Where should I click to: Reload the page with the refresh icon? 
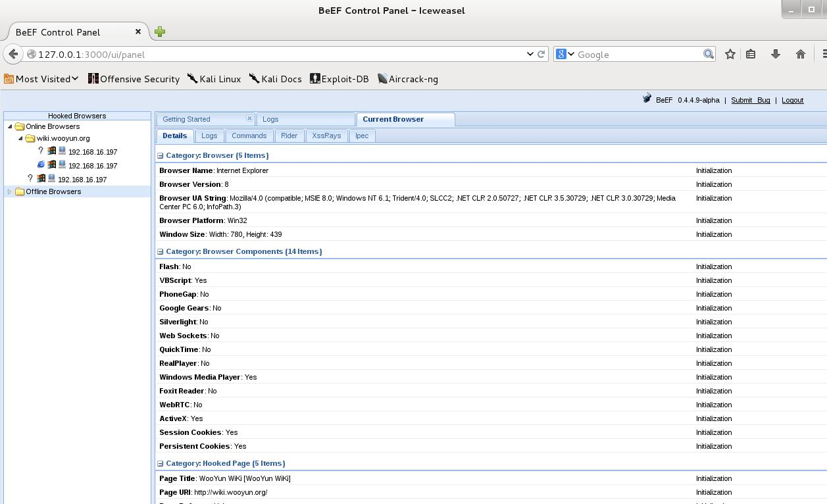(x=541, y=54)
